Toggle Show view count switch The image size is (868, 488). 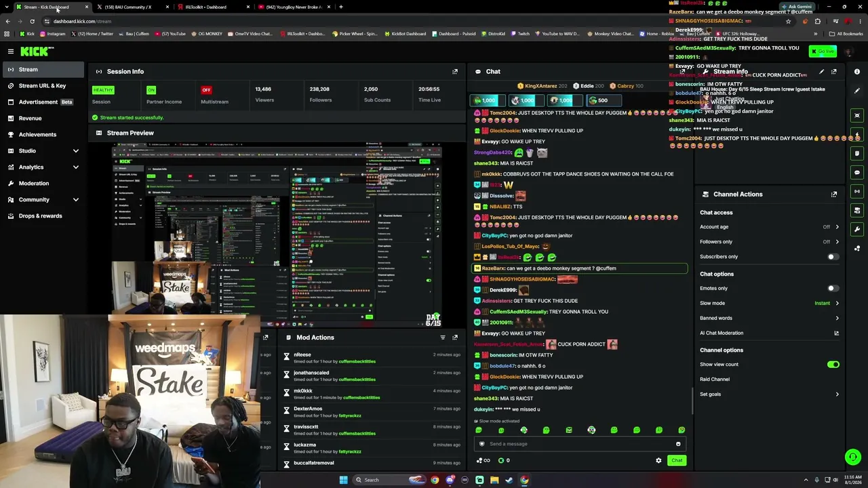pyautogui.click(x=833, y=365)
